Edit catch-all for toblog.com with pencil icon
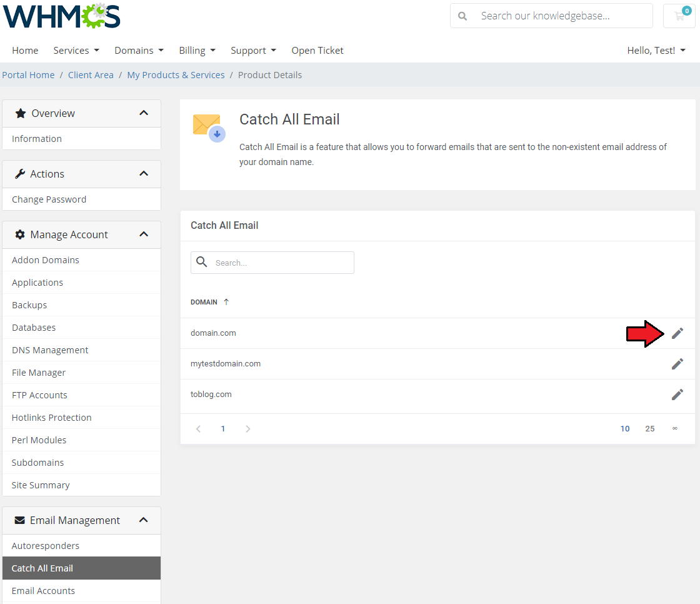The width and height of the screenshot is (700, 604). click(x=677, y=395)
